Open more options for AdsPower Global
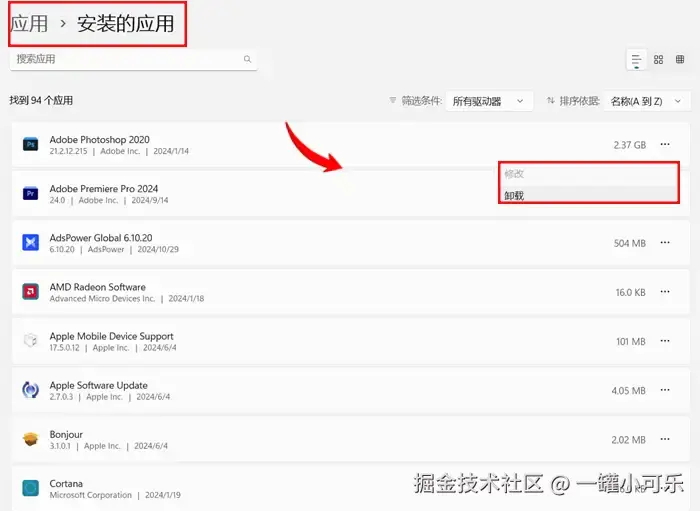 [x=665, y=242]
